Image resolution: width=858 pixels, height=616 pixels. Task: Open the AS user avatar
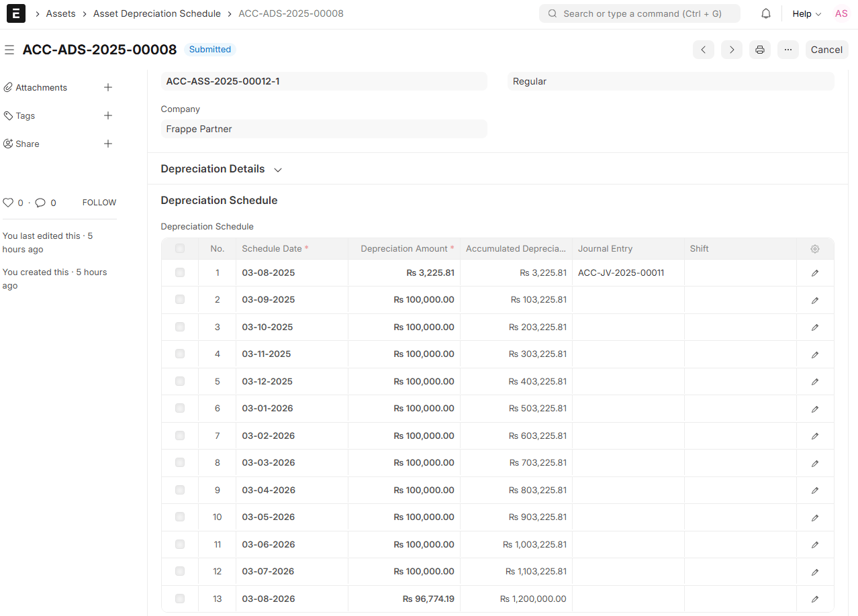pos(841,13)
